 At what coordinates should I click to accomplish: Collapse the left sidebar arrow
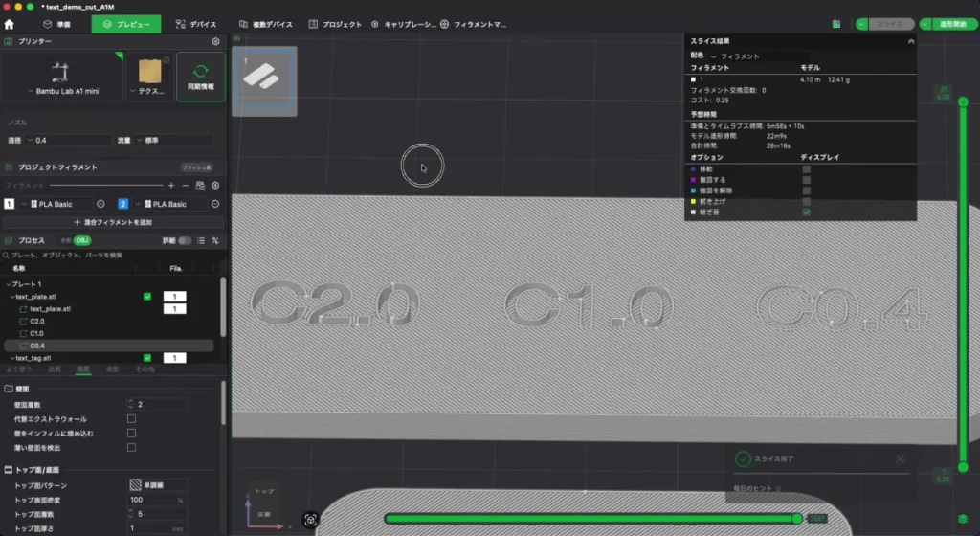237,38
